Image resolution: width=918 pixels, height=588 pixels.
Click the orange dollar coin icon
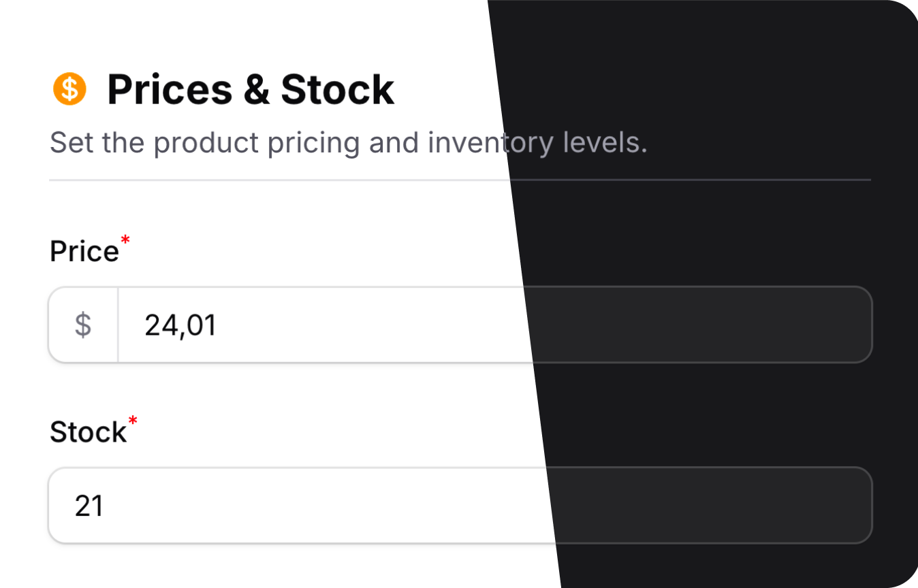[x=69, y=89]
